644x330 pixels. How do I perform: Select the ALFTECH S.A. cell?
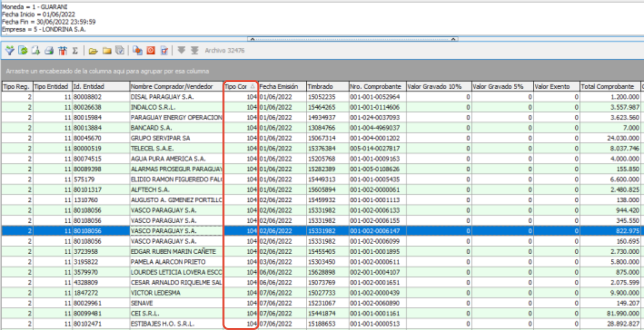point(176,189)
